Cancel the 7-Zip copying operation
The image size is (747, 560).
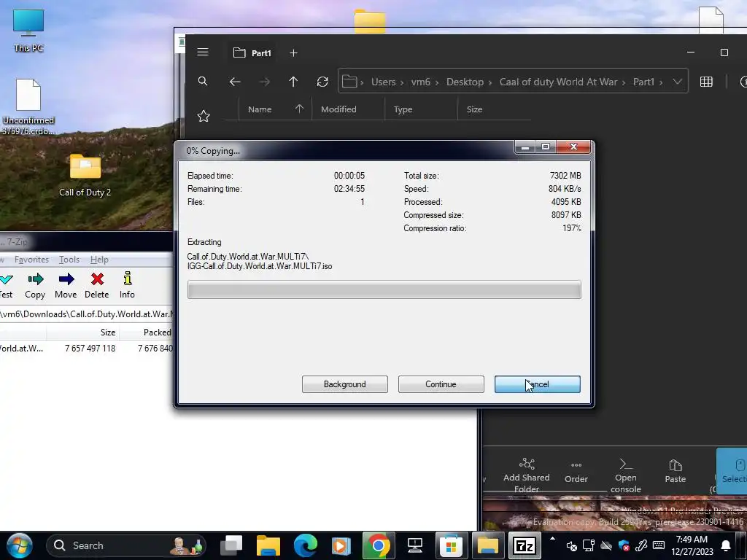538,384
